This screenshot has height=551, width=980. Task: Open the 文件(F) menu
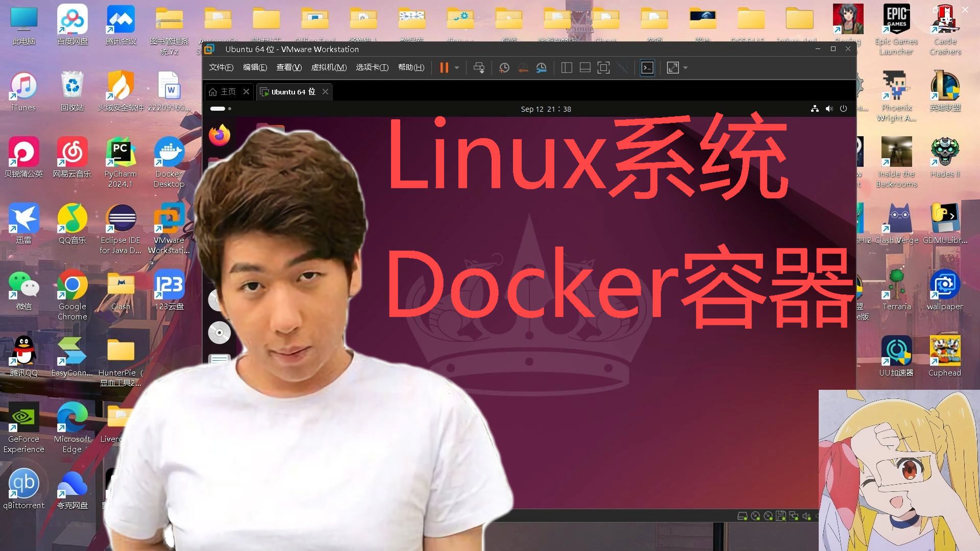(x=221, y=67)
